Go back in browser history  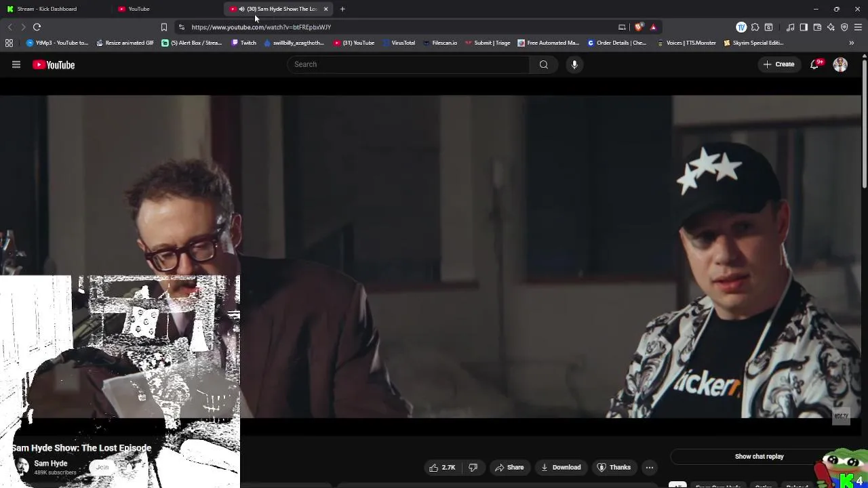coord(9,27)
